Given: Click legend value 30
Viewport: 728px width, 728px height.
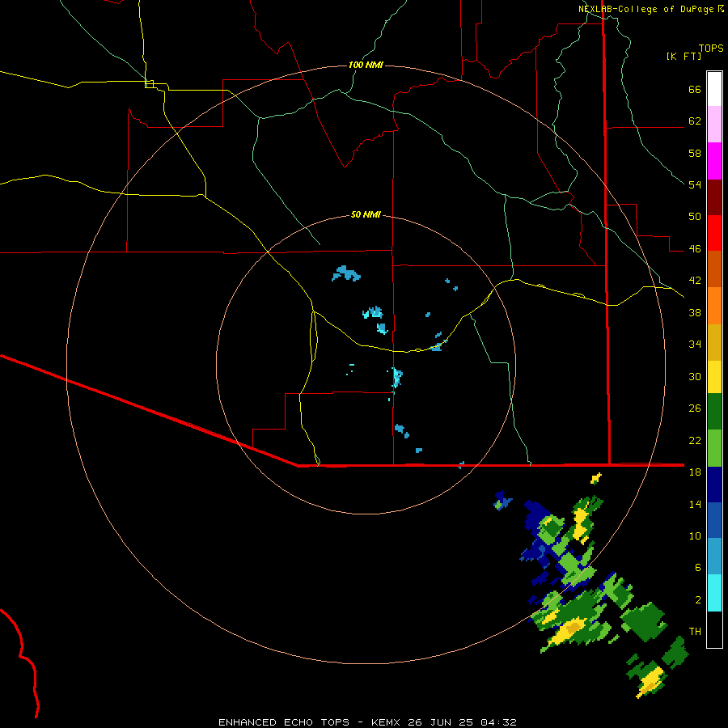Looking at the screenshot, I should 695,376.
